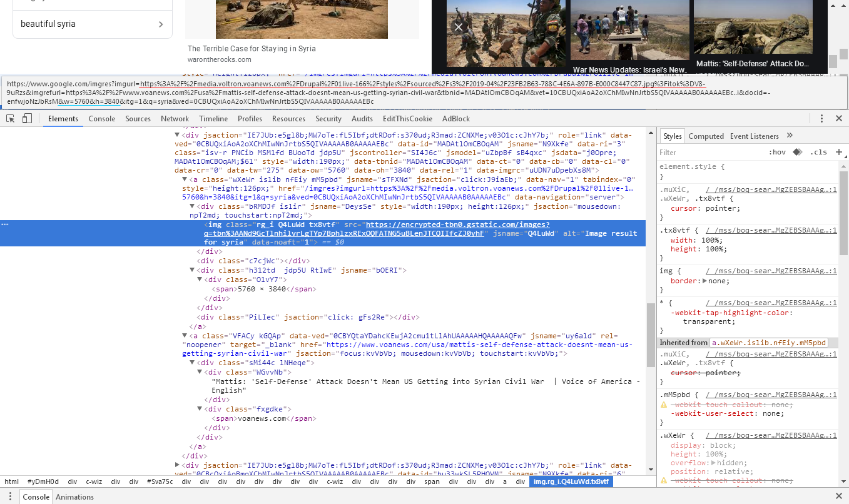Click warning icon beside -webkit-user-select
This screenshot has width=849, height=504.
[664, 405]
